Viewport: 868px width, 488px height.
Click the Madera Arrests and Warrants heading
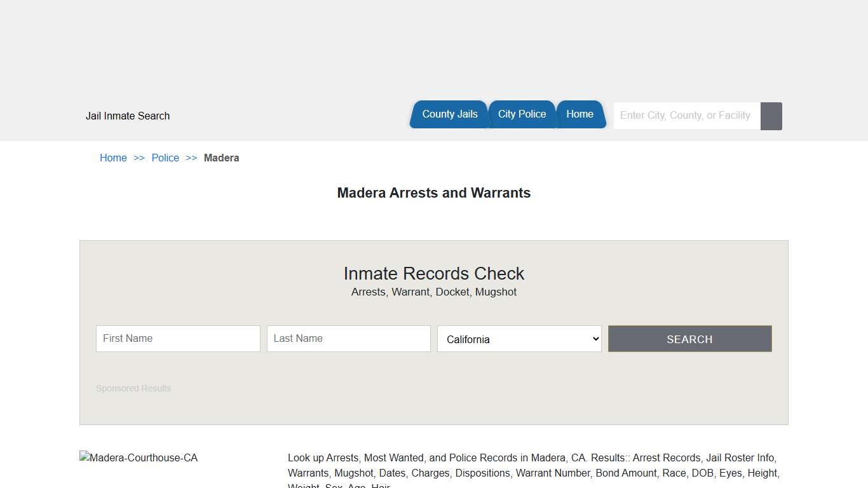coord(434,193)
